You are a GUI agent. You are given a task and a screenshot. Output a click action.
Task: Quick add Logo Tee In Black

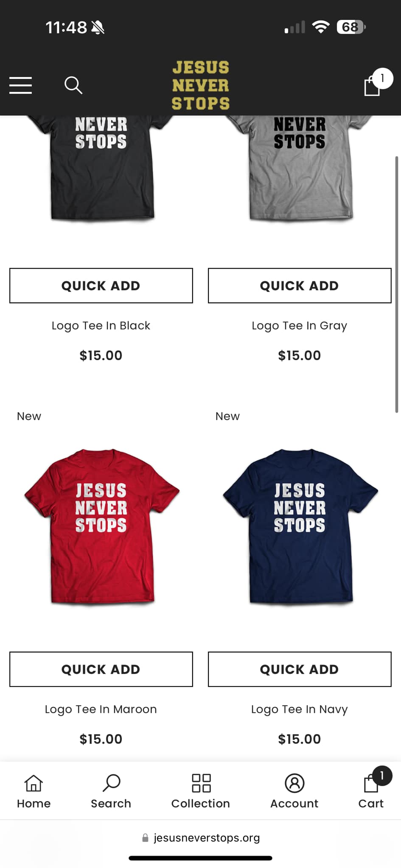[x=101, y=286]
